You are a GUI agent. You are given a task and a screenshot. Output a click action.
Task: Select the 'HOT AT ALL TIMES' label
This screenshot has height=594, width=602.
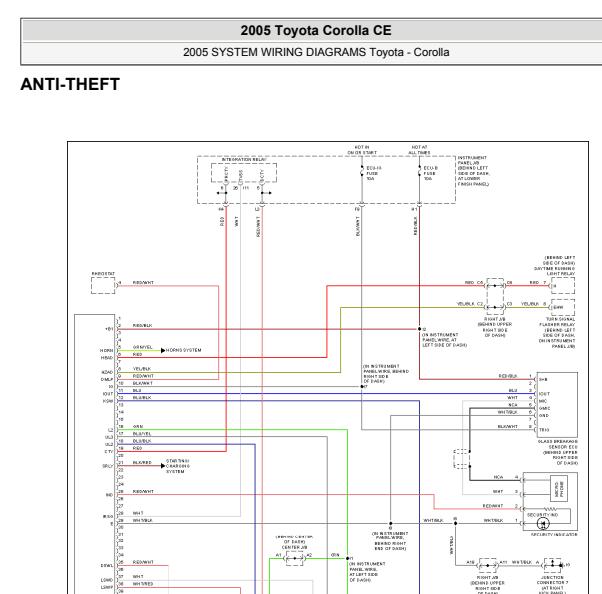click(x=419, y=150)
